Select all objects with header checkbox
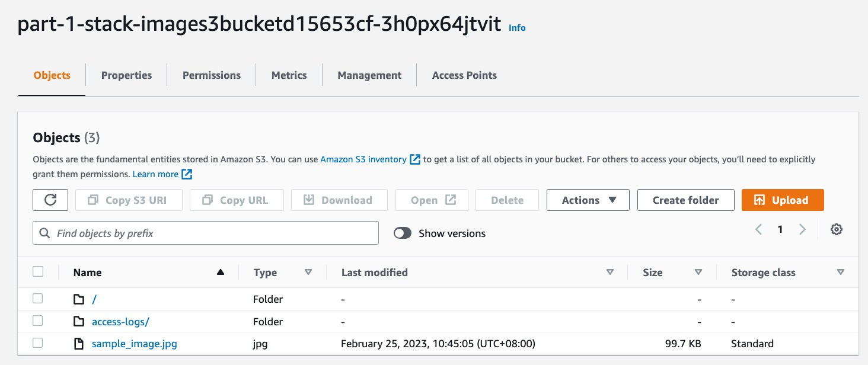 [x=38, y=272]
